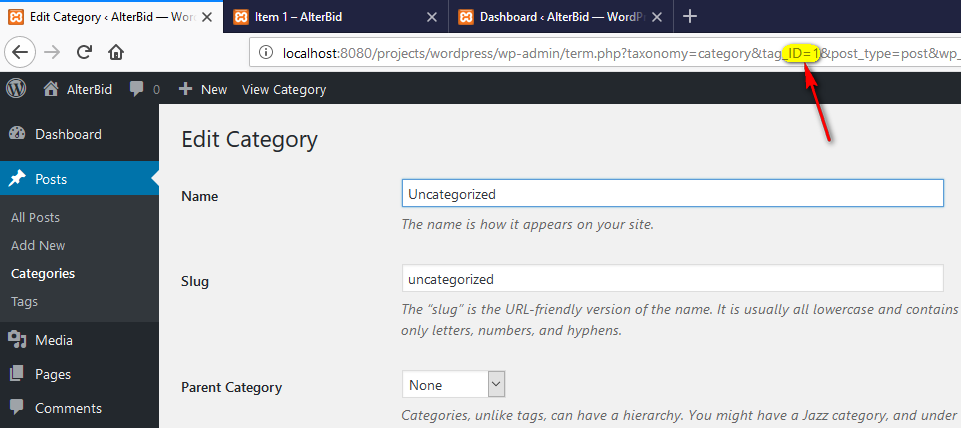
Task: Click View Category in the admin bar
Action: [284, 89]
